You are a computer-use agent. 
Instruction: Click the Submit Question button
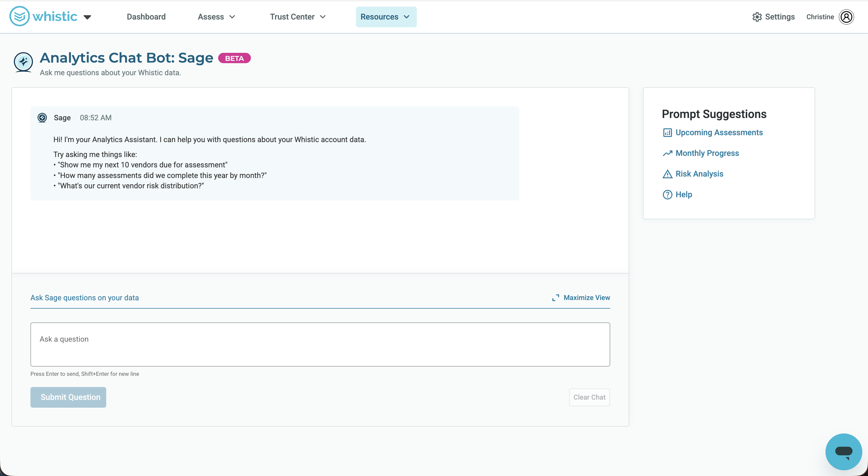point(68,397)
